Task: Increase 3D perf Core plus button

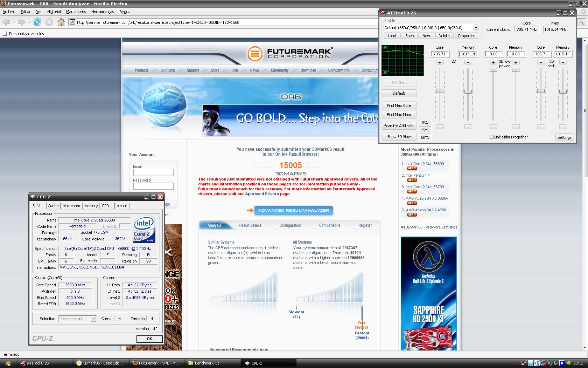Action: pyautogui.click(x=541, y=62)
